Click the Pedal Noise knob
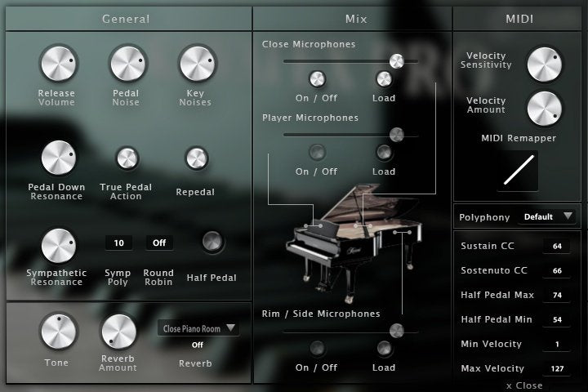The height and width of the screenshot is (392, 588). (127, 63)
